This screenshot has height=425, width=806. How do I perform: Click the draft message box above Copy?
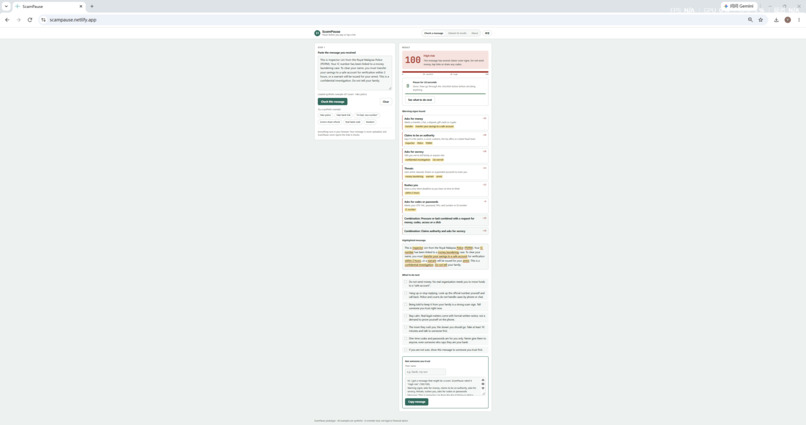click(x=445, y=386)
